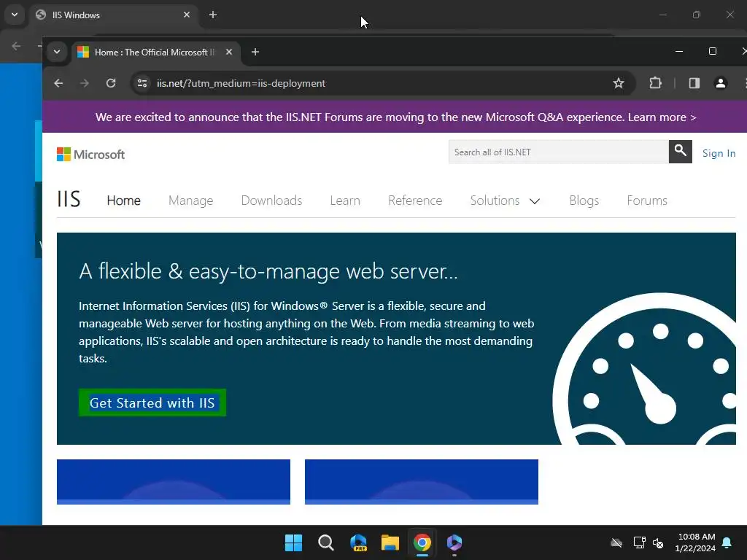Click the Microsoft logo
The image size is (747, 560).
[90, 155]
